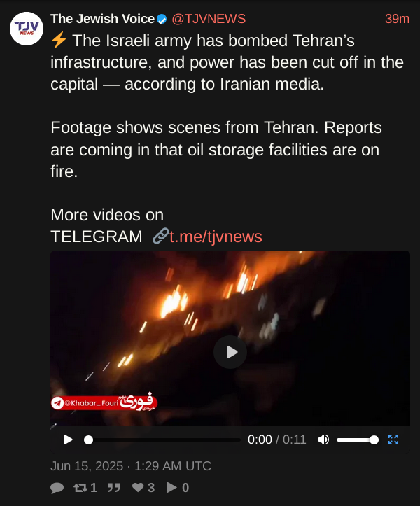The height and width of the screenshot is (506, 420).
Task: Play video using control bar play icon
Action: point(68,440)
